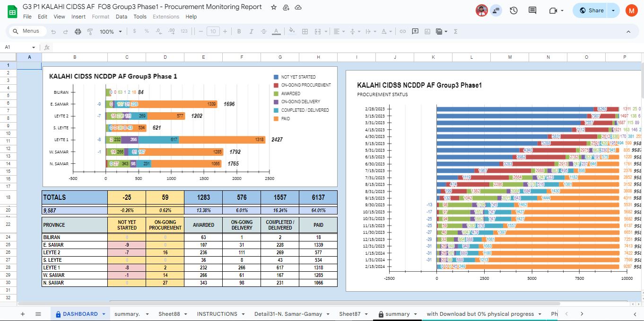Open the comments panel icon
The height and width of the screenshot is (321, 644).
(x=532, y=10)
